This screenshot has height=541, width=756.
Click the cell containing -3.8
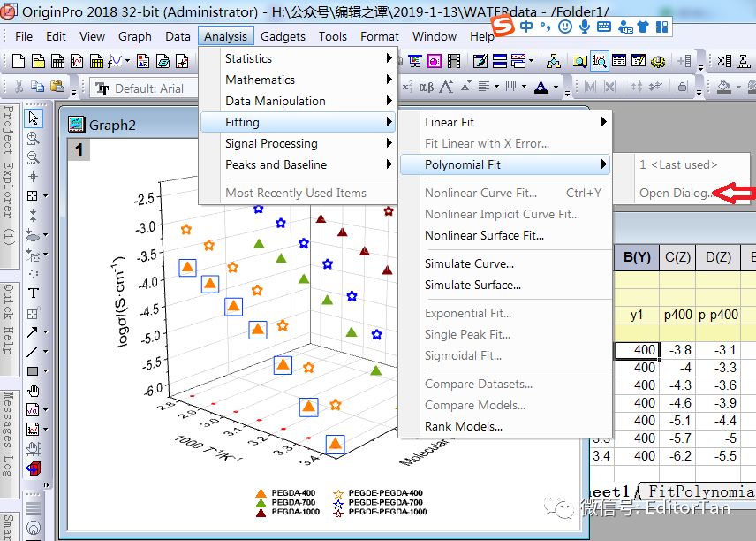tap(678, 350)
